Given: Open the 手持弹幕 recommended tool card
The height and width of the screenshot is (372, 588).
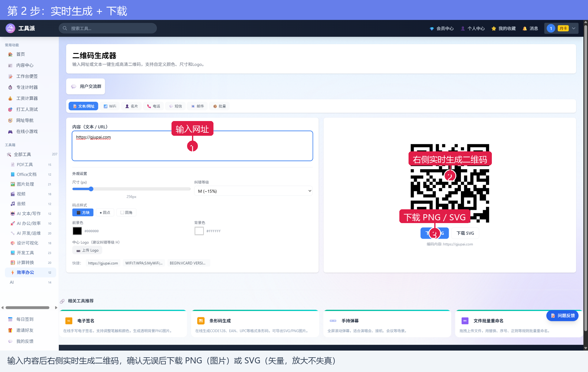Looking at the screenshot, I should tap(387, 324).
